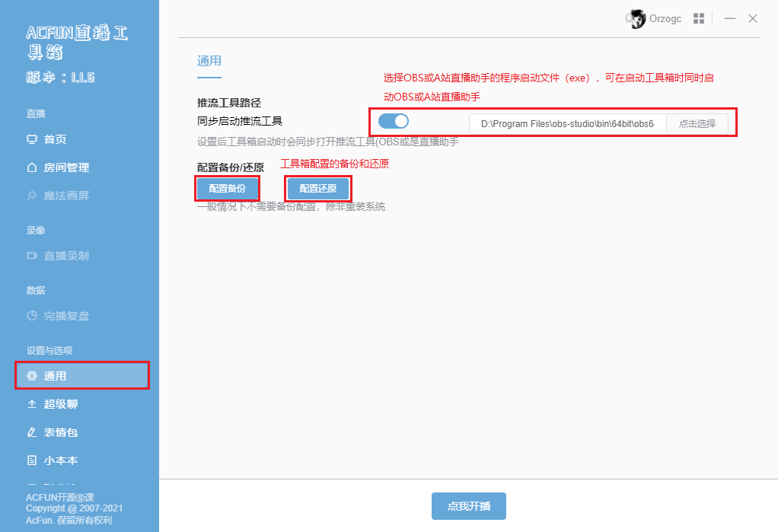Viewport: 778px width, 532px height.
Task: Click the 直播 section label in the sidebar
Action: [36, 113]
